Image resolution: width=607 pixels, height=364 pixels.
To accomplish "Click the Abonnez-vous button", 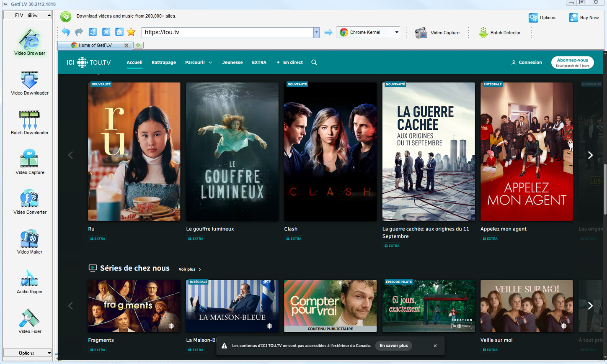I will [572, 62].
